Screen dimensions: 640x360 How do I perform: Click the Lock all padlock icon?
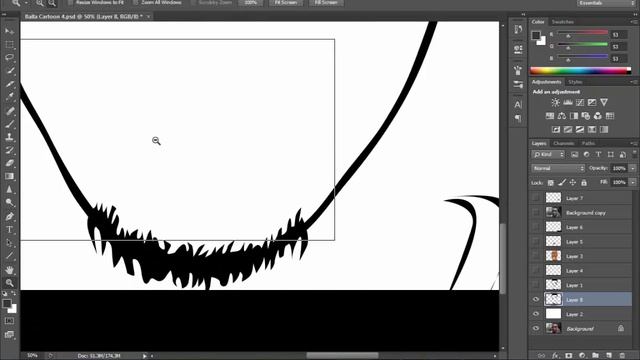[584, 183]
